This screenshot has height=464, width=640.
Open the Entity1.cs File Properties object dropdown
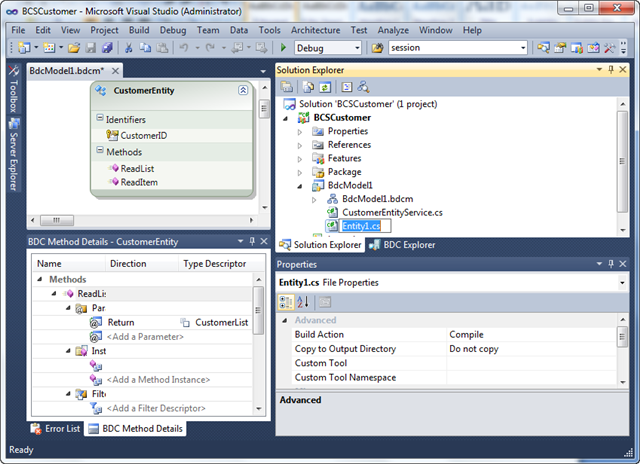point(622,282)
